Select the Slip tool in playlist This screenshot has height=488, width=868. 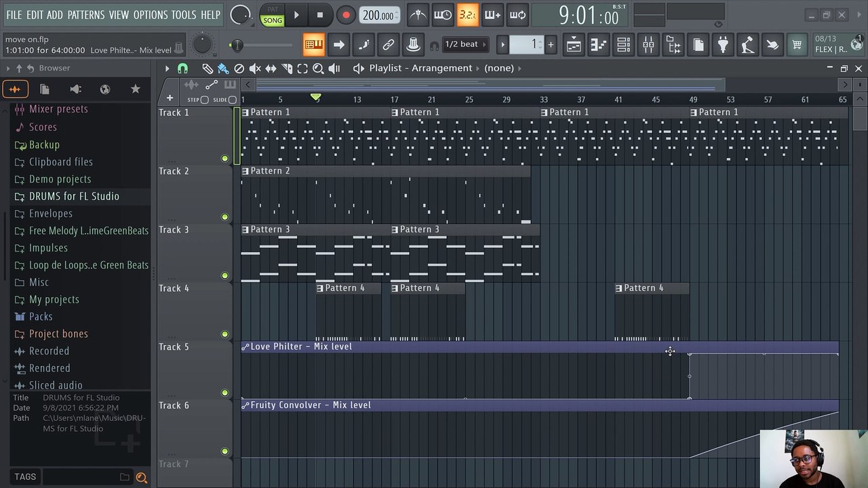[x=271, y=68]
